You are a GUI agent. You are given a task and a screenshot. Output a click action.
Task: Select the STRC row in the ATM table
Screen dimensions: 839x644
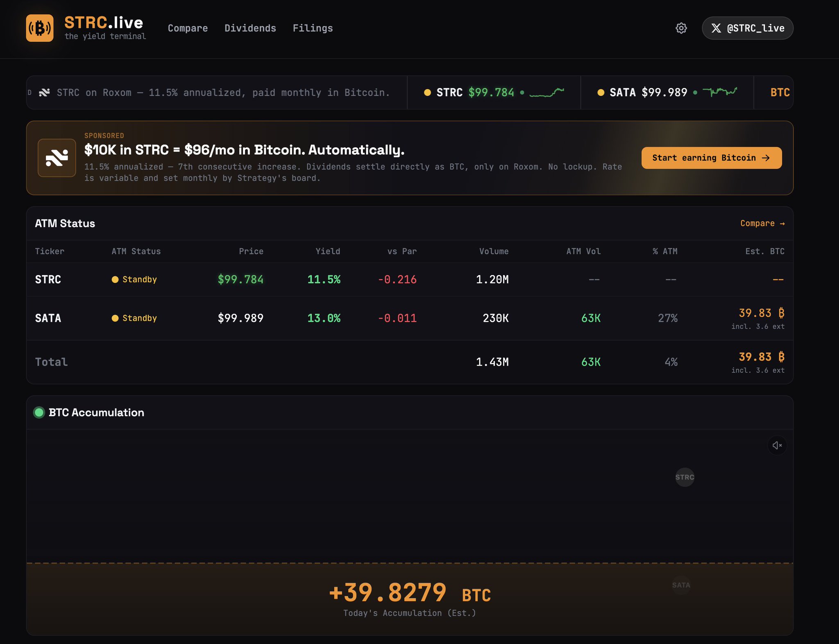click(x=48, y=280)
